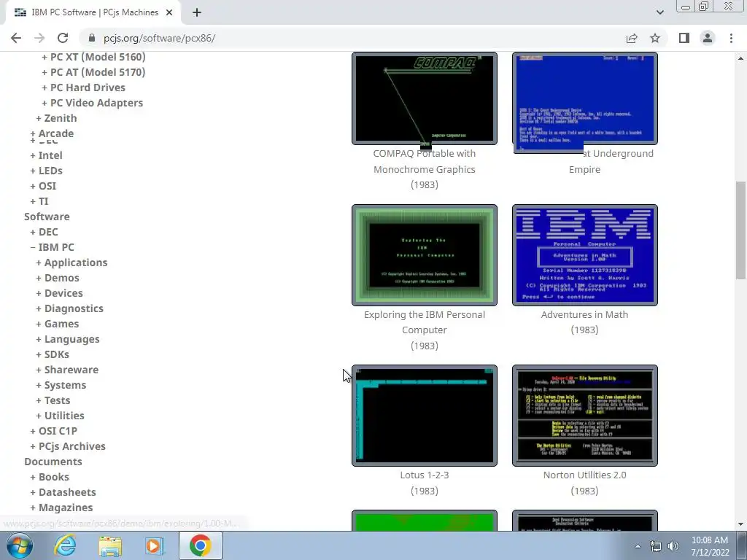Click the Adventures in Math caption link
The height and width of the screenshot is (560, 747).
(x=584, y=314)
